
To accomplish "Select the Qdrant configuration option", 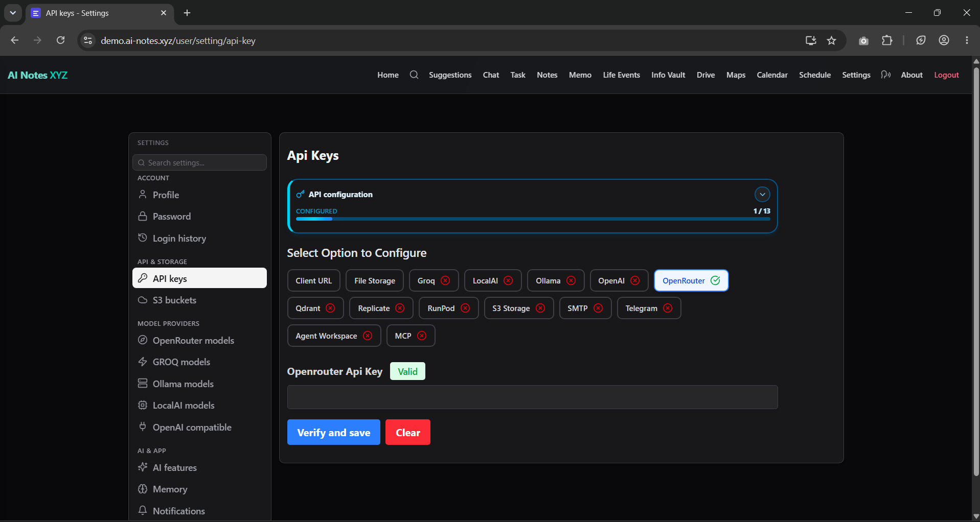I will [315, 308].
